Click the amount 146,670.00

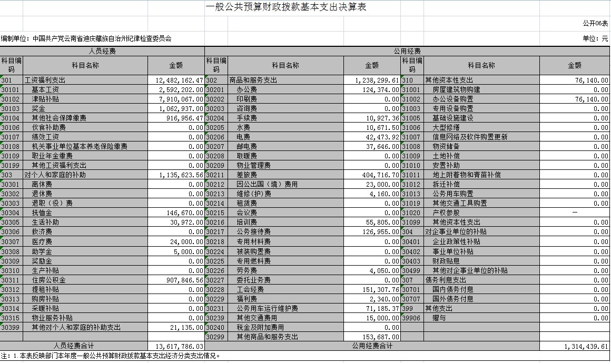point(176,213)
